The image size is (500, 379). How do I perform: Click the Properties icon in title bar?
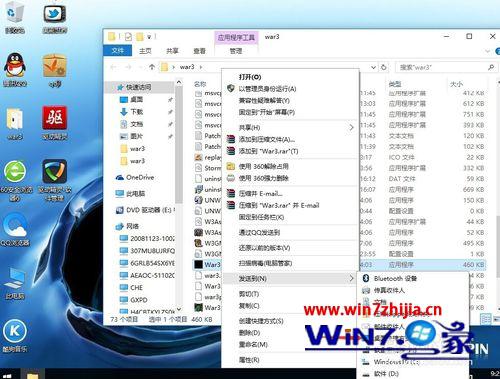(128, 36)
